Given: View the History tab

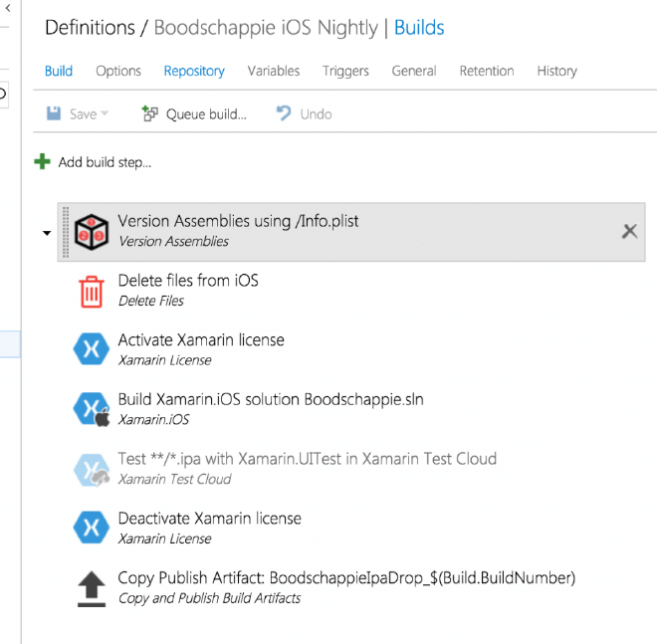Looking at the screenshot, I should 557,71.
